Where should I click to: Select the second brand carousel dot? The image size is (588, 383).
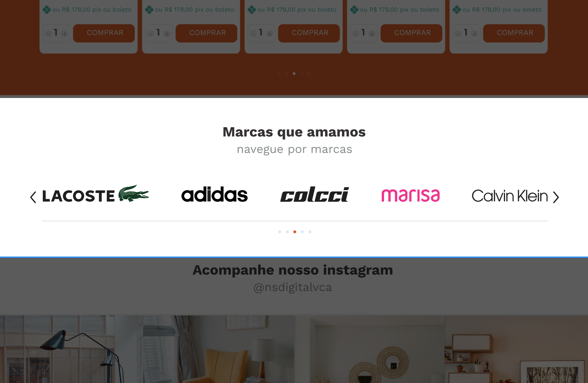click(x=287, y=232)
